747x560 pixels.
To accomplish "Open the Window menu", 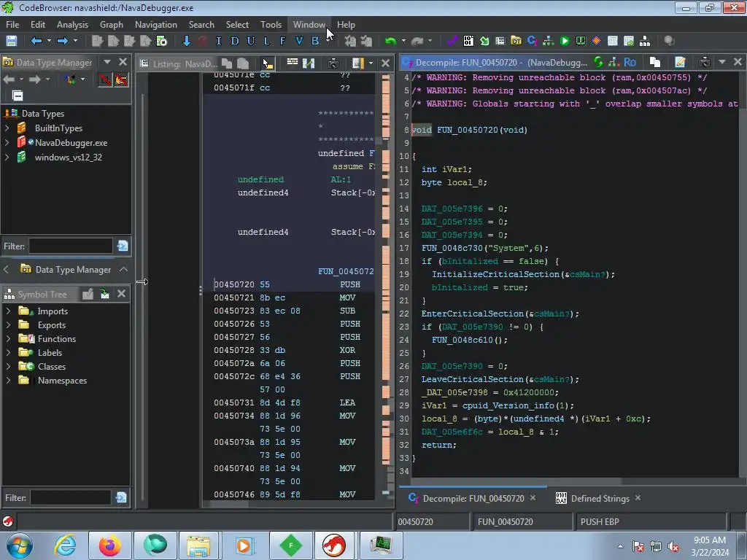I will point(309,25).
